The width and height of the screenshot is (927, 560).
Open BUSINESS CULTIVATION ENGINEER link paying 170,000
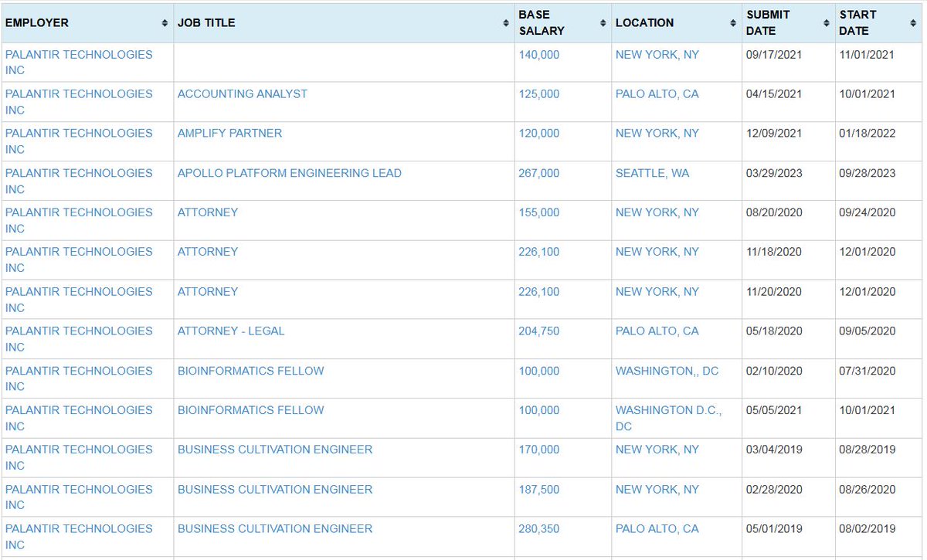coord(275,449)
